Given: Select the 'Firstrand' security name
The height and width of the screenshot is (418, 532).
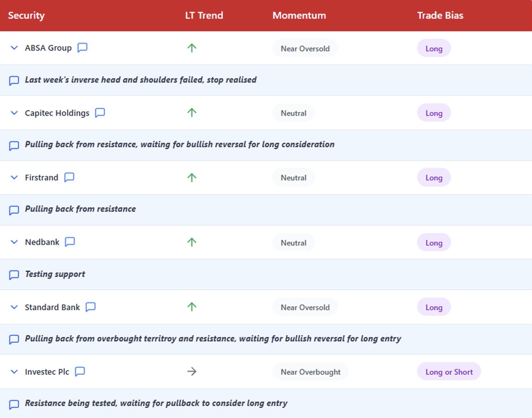Looking at the screenshot, I should coord(41,177).
